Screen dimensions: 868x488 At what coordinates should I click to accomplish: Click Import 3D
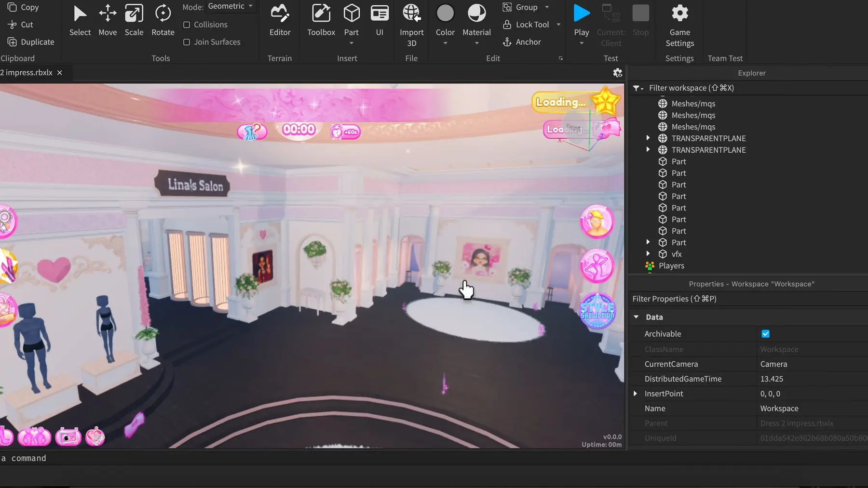tap(411, 26)
